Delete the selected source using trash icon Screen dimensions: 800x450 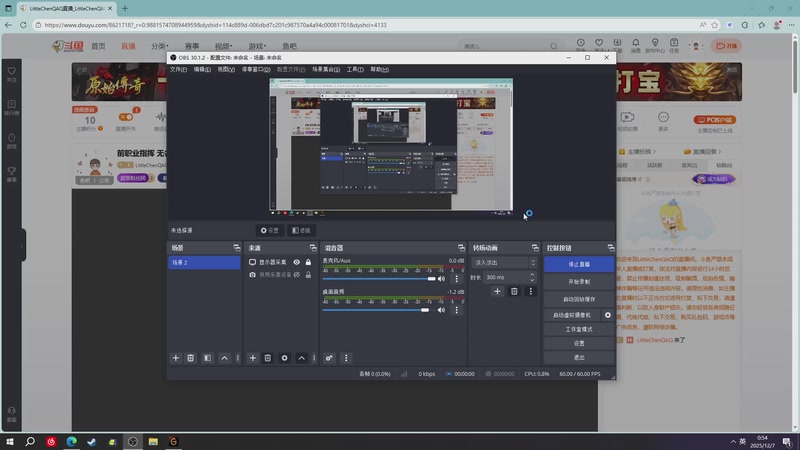click(268, 358)
